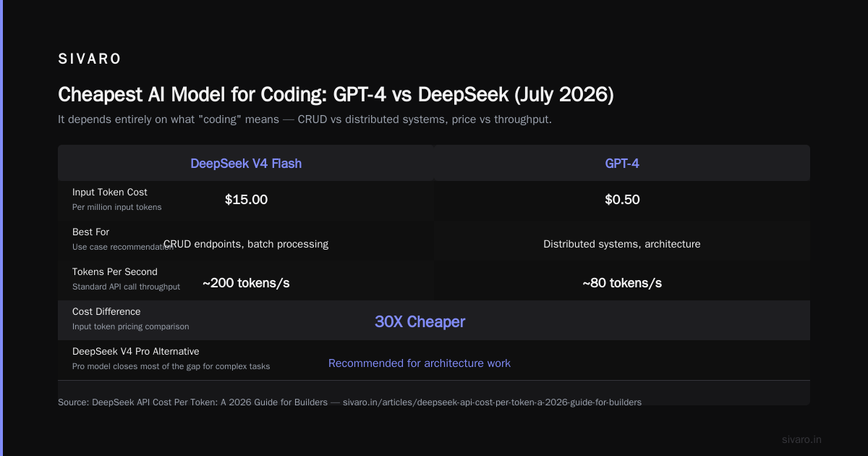Open the source article citation line
This screenshot has width=868, height=456.
click(349, 402)
